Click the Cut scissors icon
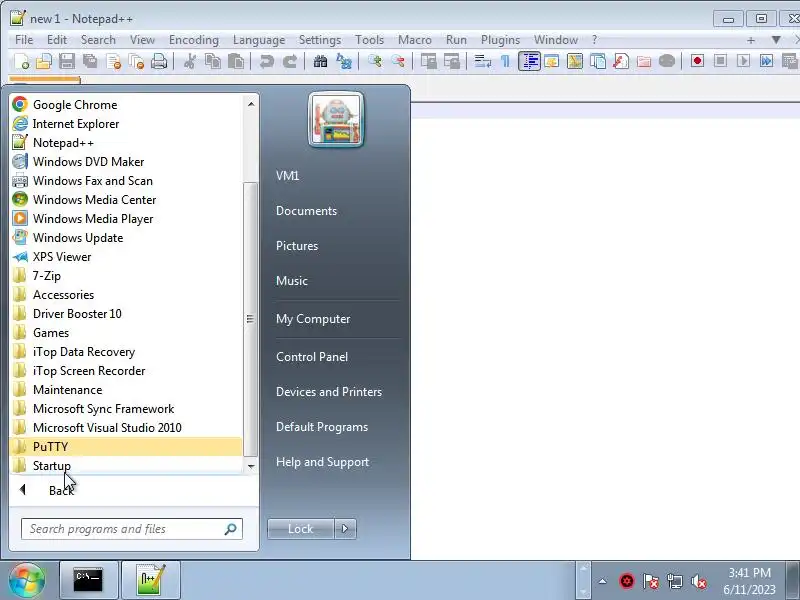 click(x=189, y=61)
